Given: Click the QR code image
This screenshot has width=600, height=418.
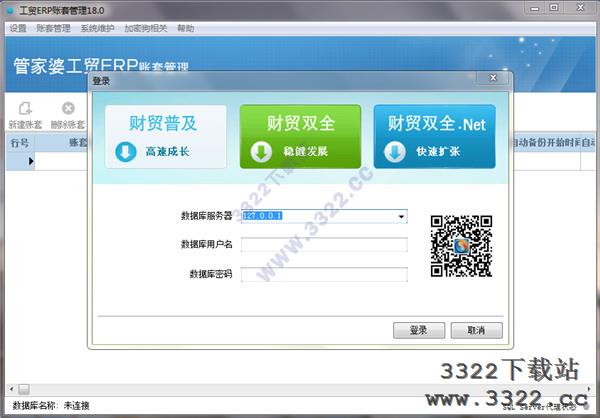Looking at the screenshot, I should point(461,246).
